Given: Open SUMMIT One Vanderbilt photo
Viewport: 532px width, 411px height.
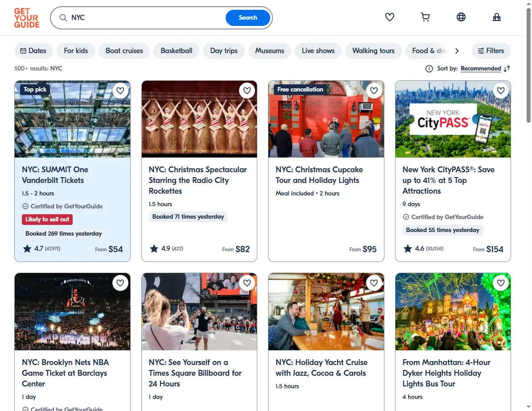Looking at the screenshot, I should 72,119.
